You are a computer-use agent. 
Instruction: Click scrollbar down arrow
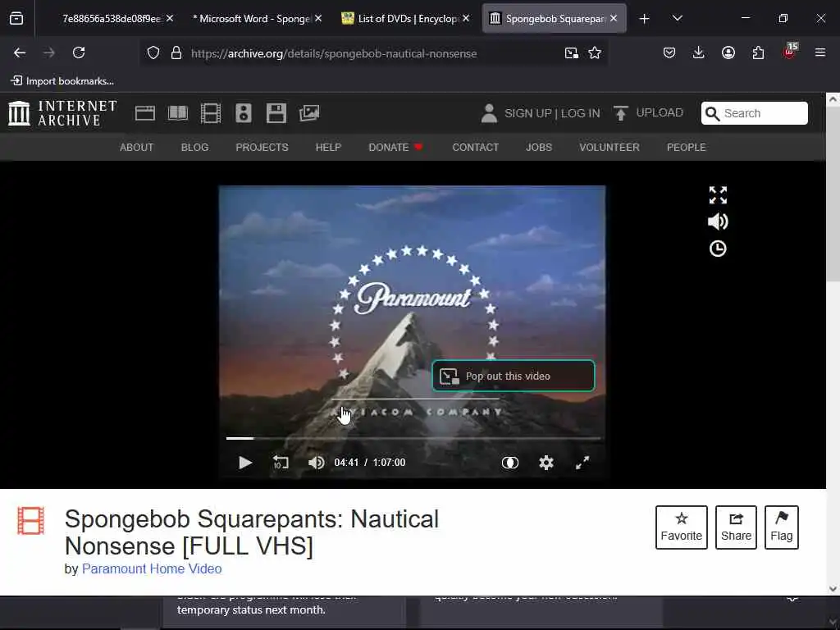(833, 589)
